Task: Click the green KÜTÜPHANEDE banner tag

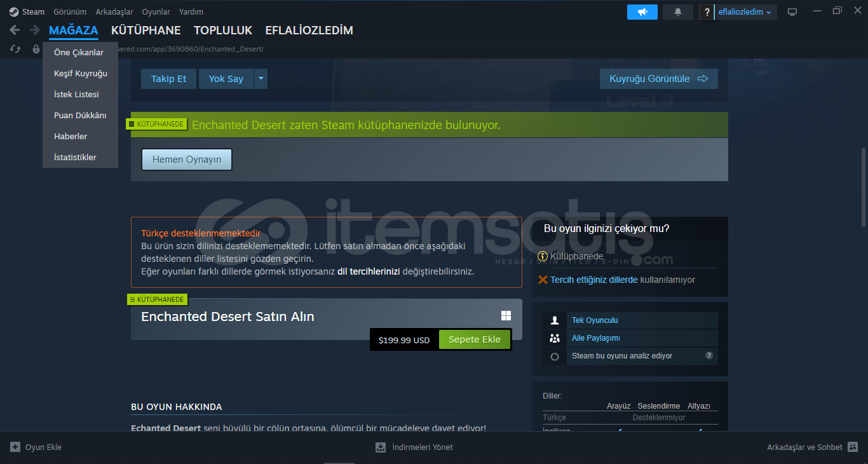Action: 156,124
